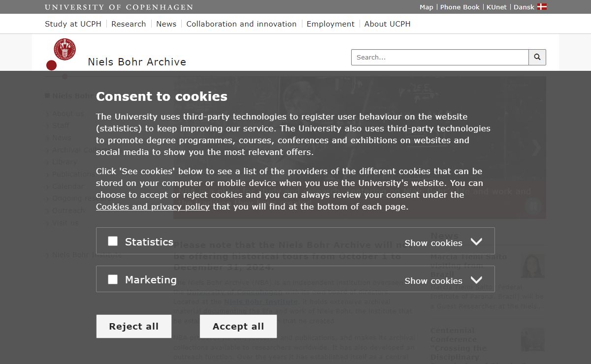Enable the Marketing cookies checkbox
591x364 pixels.
tap(113, 279)
